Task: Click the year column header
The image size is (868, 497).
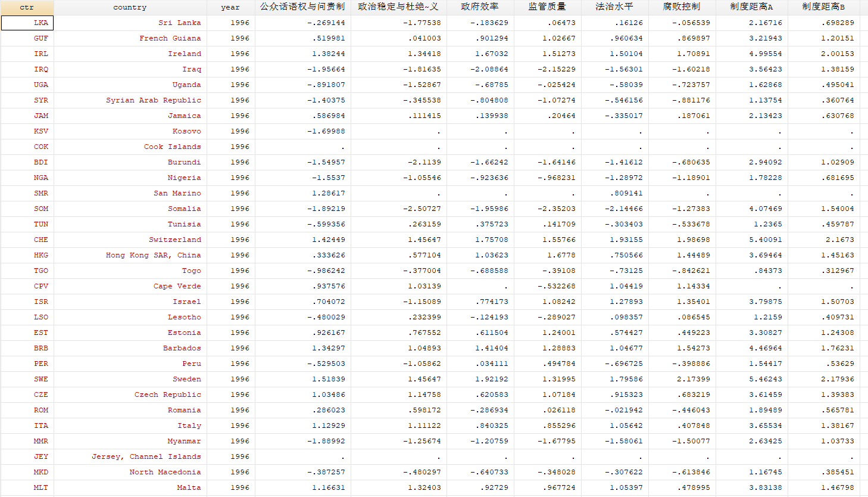Action: point(231,7)
